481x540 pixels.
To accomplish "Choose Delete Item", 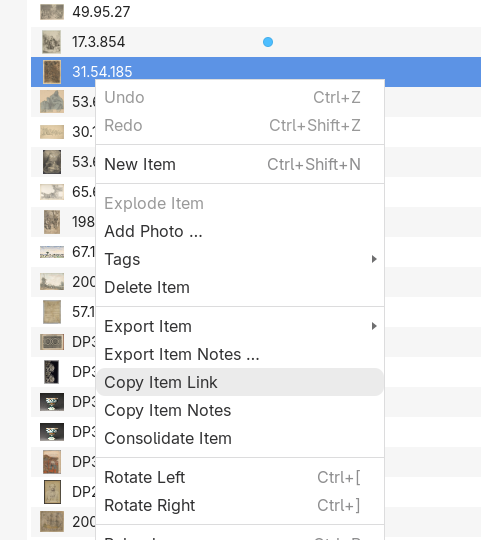I will (240, 287).
